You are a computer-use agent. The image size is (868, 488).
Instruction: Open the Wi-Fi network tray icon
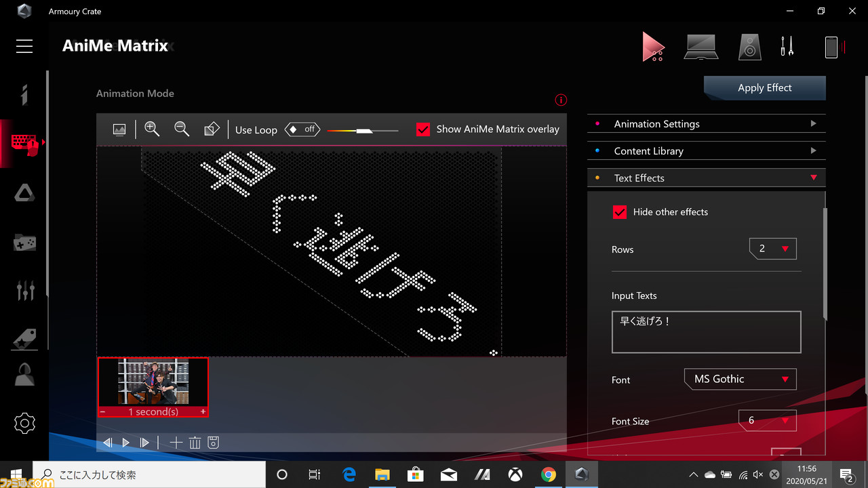[x=743, y=475]
